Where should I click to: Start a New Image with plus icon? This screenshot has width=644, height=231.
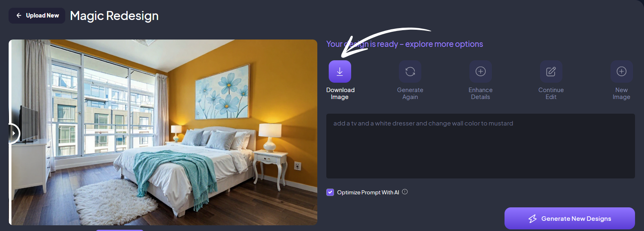pyautogui.click(x=622, y=72)
